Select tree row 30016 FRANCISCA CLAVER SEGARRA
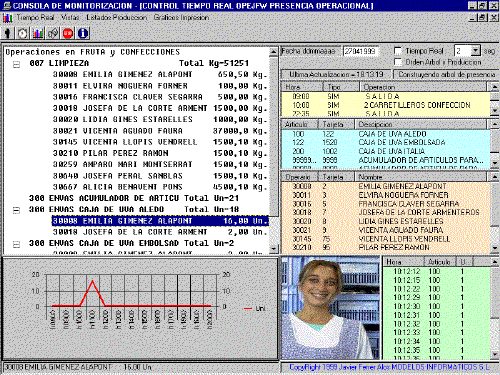The width and height of the screenshot is (500, 375). tap(160, 97)
